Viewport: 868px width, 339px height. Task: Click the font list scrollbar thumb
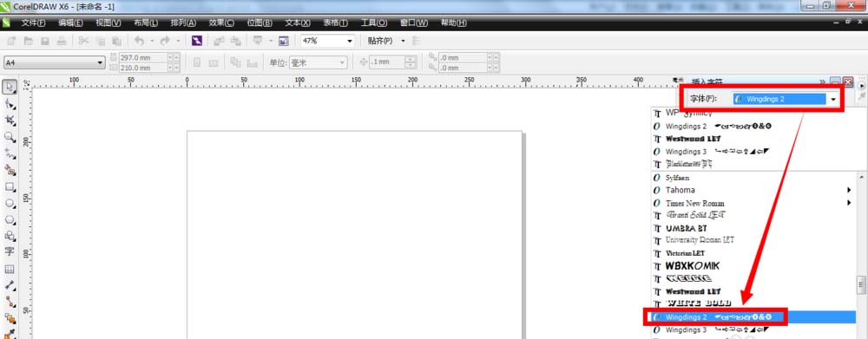861,285
